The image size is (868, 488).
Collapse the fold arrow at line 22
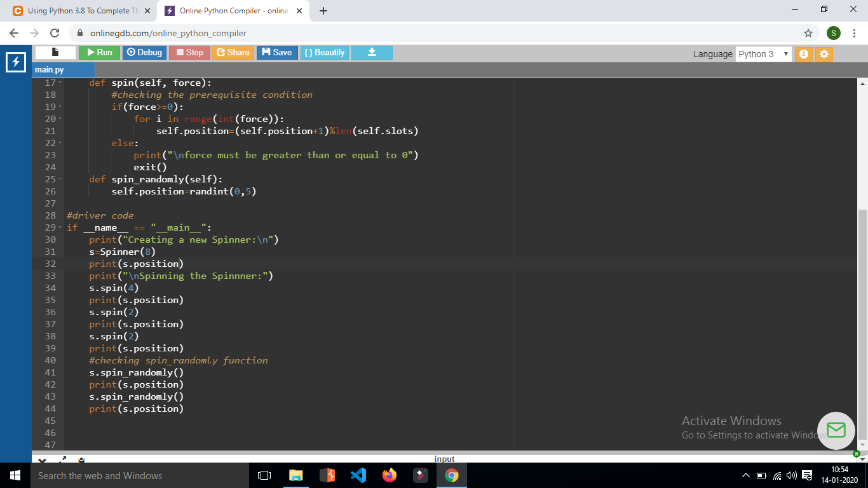[x=60, y=144]
